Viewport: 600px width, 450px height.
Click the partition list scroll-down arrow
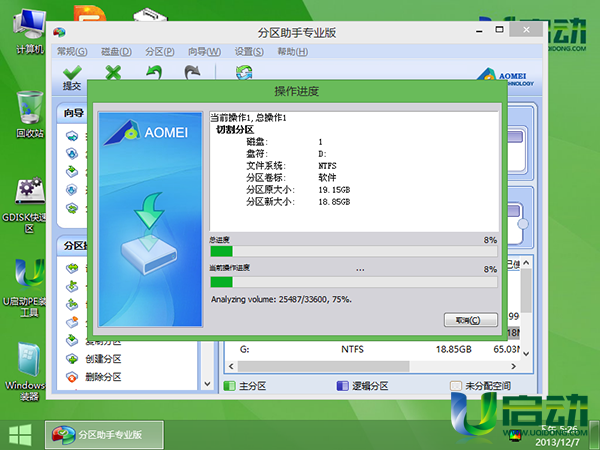pyautogui.click(x=526, y=354)
